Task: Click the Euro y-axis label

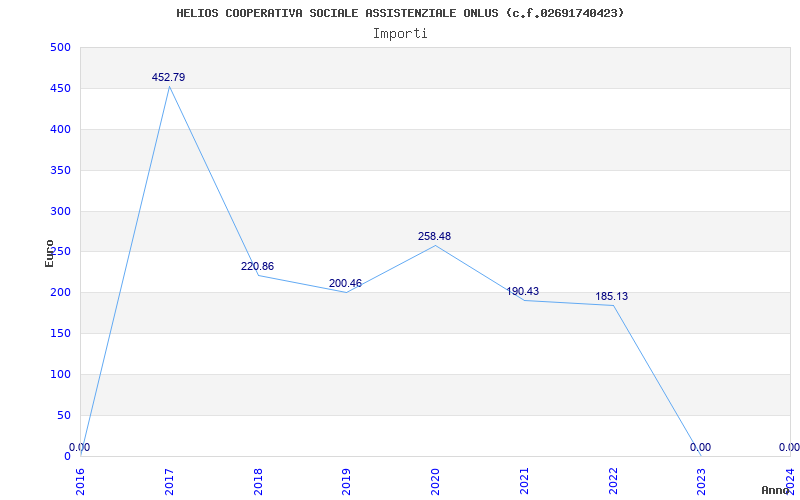Action: click(x=49, y=253)
